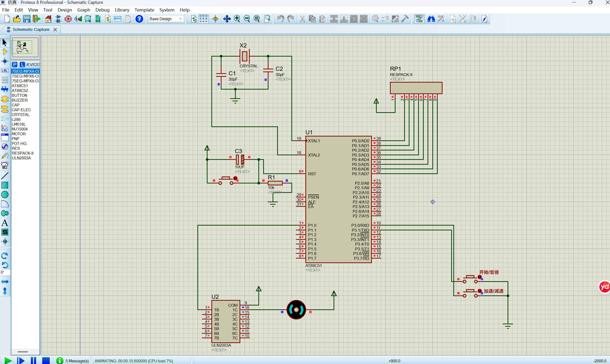Select CRYSTAL in the devices list
This screenshot has height=364, width=610.
pos(21,115)
